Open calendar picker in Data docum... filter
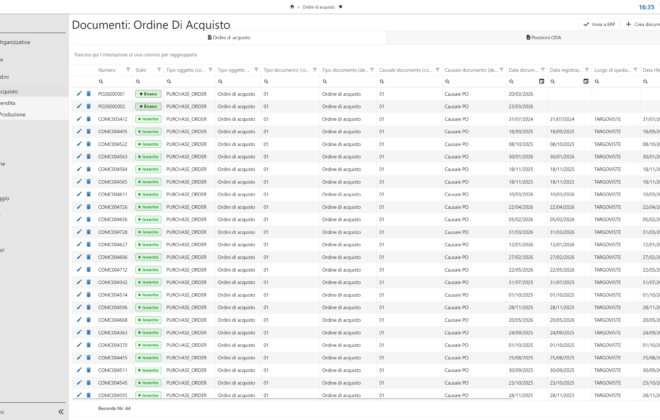The height and width of the screenshot is (420, 660). coord(542,81)
